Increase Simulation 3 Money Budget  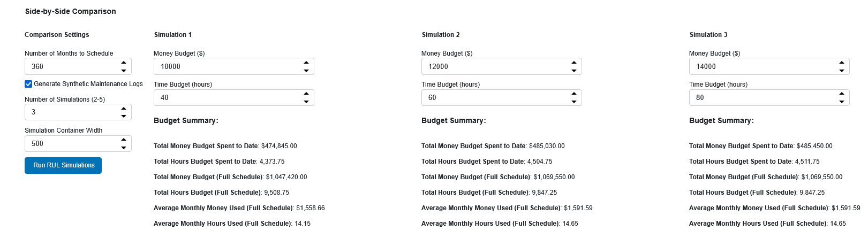tap(842, 63)
